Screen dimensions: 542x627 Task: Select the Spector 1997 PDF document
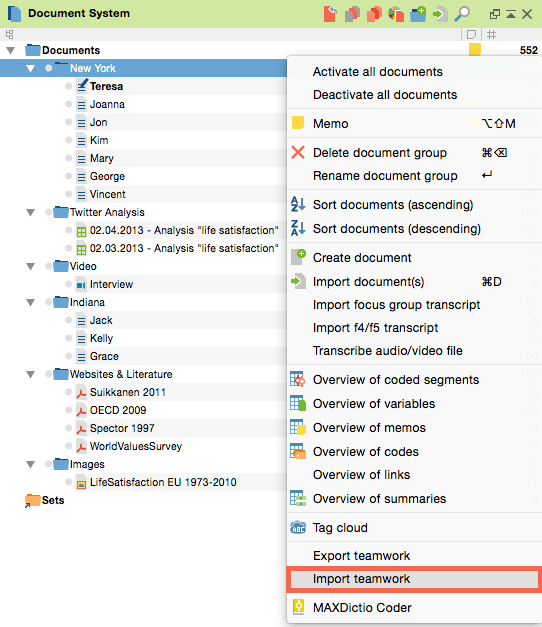tap(122, 428)
